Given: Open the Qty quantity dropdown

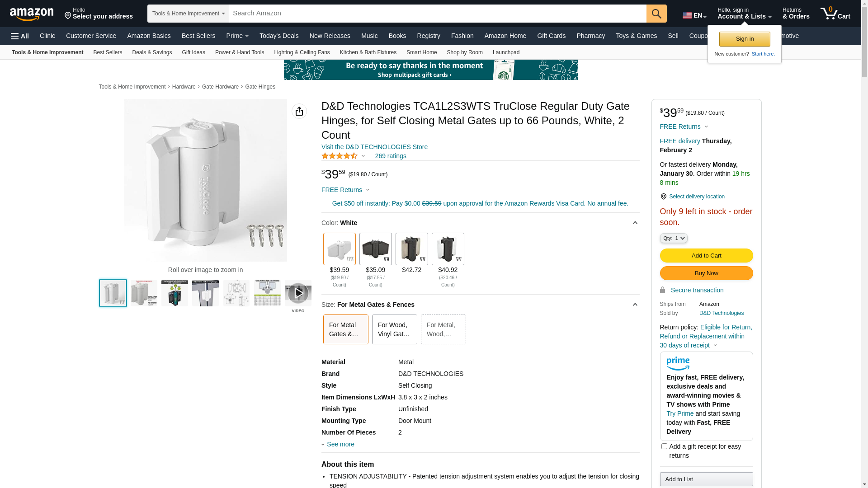Looking at the screenshot, I should [x=673, y=238].
